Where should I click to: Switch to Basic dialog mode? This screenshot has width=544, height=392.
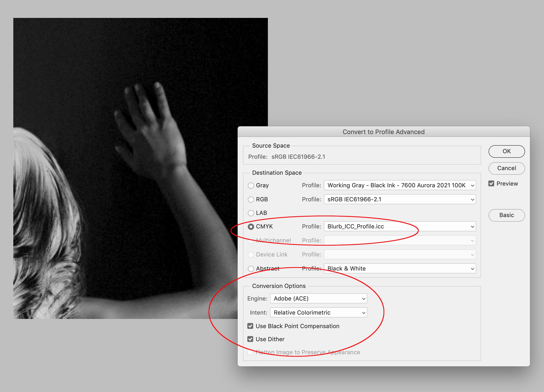[x=506, y=215]
